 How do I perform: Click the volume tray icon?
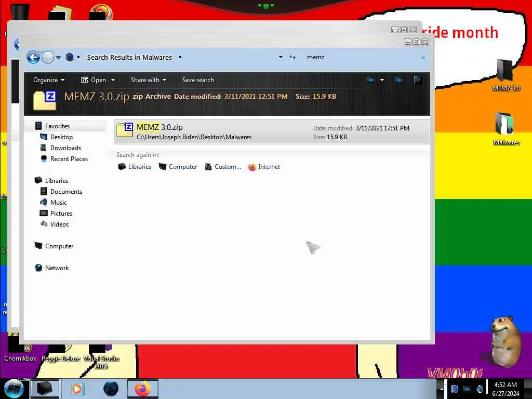[480, 389]
